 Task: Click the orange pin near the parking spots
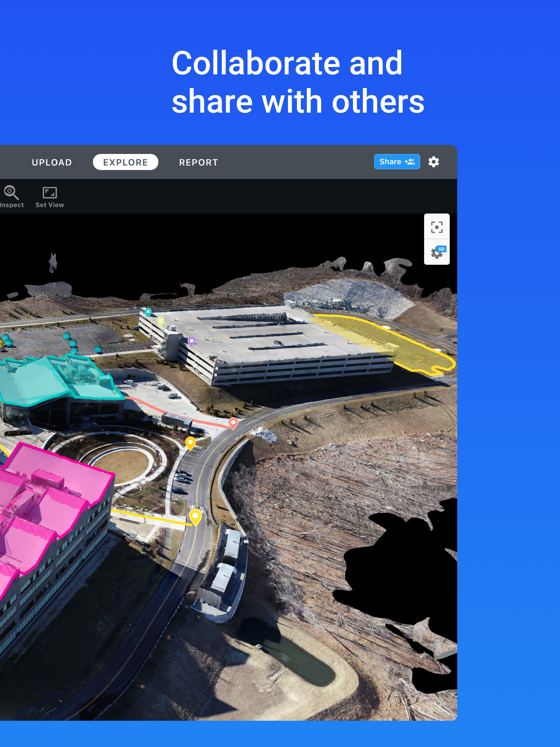click(191, 442)
